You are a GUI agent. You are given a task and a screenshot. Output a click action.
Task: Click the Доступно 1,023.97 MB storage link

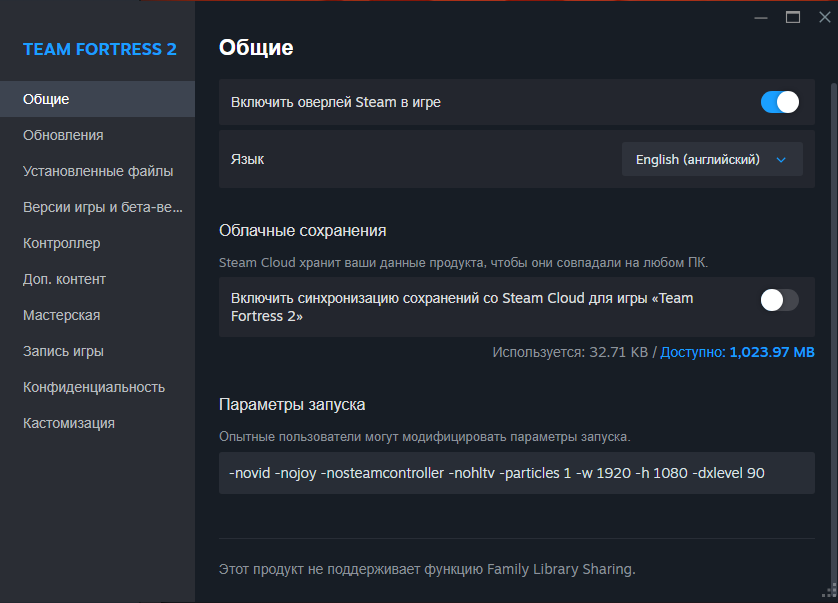737,352
